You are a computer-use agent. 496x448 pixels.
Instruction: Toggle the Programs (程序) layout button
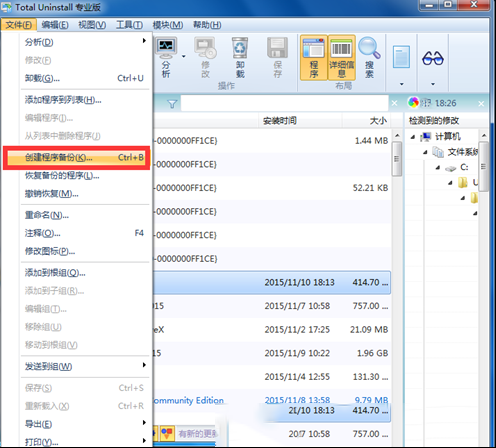coord(313,58)
